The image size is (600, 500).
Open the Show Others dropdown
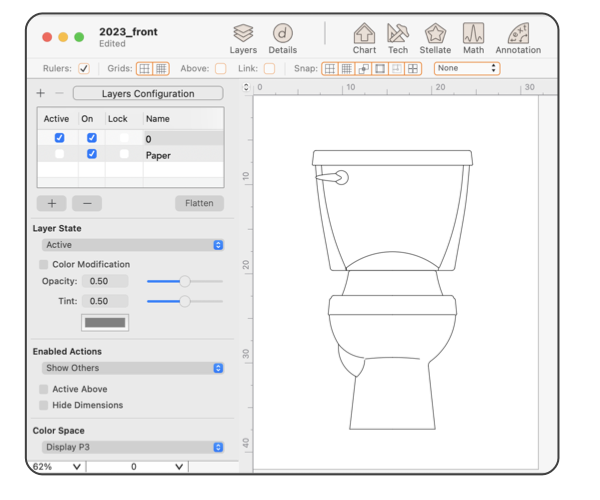(133, 368)
